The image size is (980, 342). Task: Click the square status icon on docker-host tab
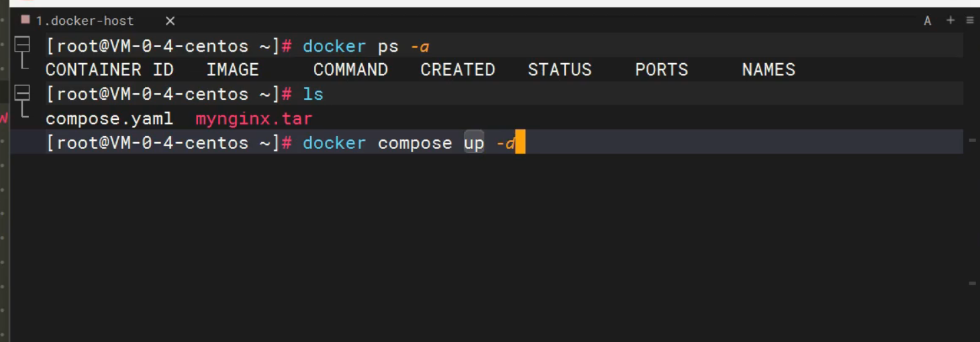[26, 19]
